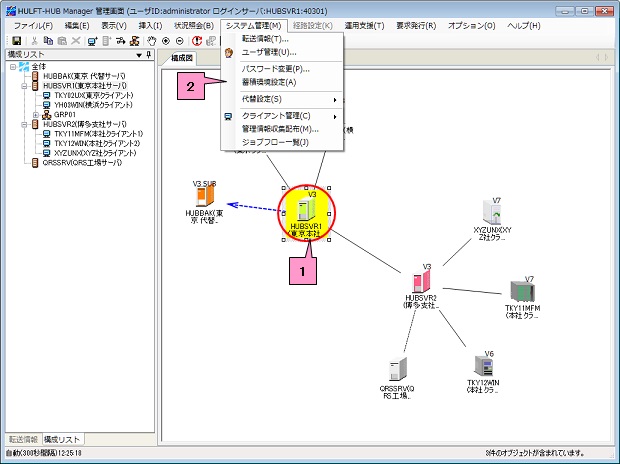Collapse the HUBSVR1 tree node
Image resolution: width=620 pixels, height=464 pixels.
[x=23, y=86]
